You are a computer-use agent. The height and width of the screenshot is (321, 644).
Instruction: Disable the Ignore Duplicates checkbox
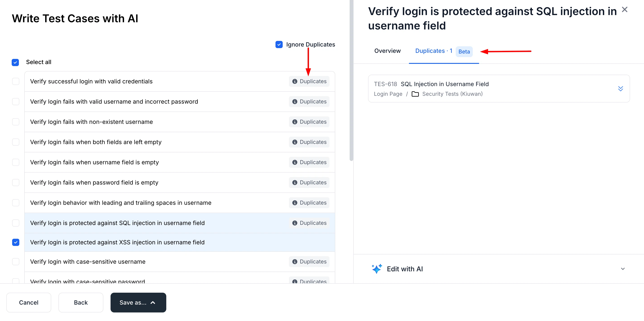coord(279,44)
